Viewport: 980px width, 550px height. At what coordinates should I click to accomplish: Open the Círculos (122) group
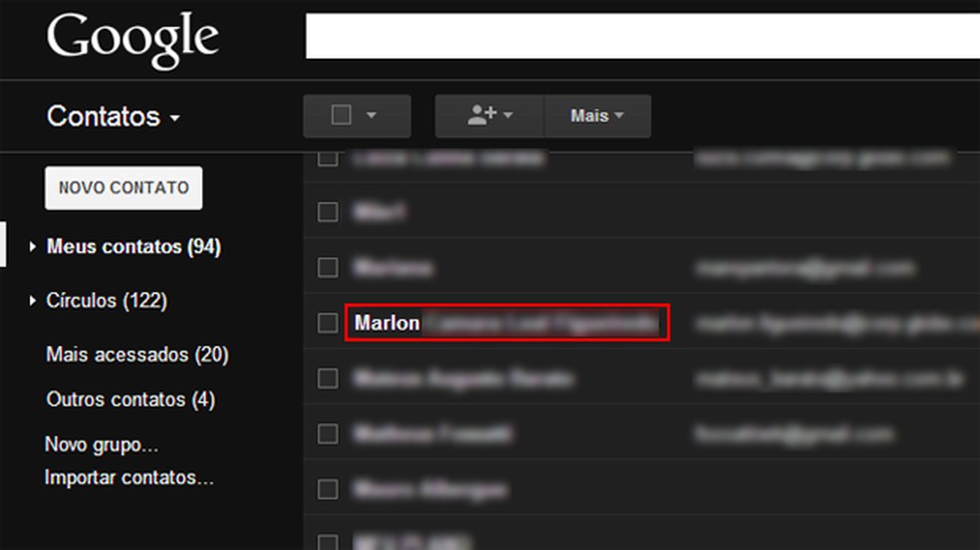click(107, 301)
